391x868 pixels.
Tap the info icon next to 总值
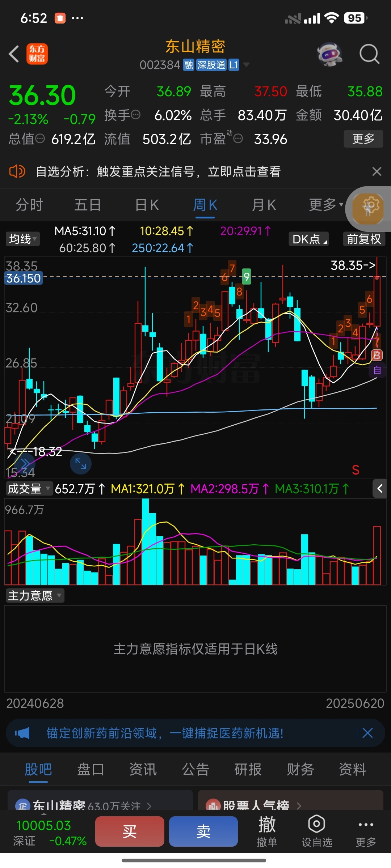click(40, 139)
